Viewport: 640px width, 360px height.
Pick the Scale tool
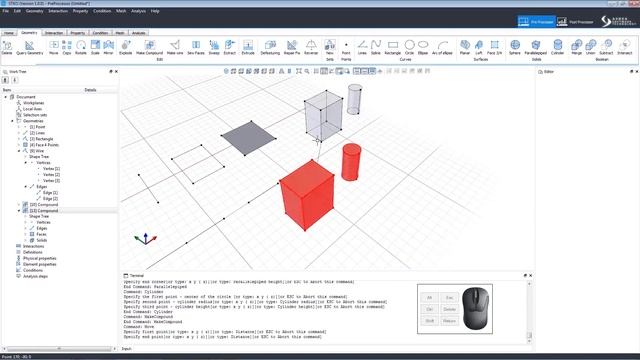pyautogui.click(x=95, y=47)
